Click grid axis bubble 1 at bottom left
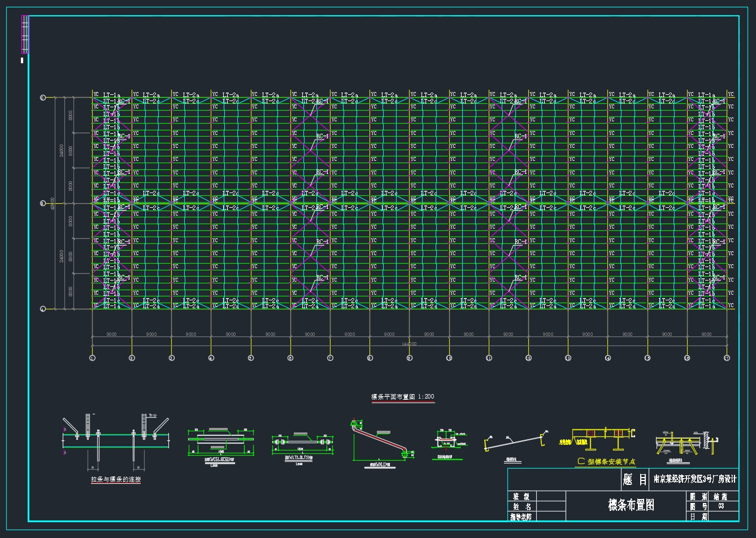The image size is (756, 538). (x=93, y=358)
